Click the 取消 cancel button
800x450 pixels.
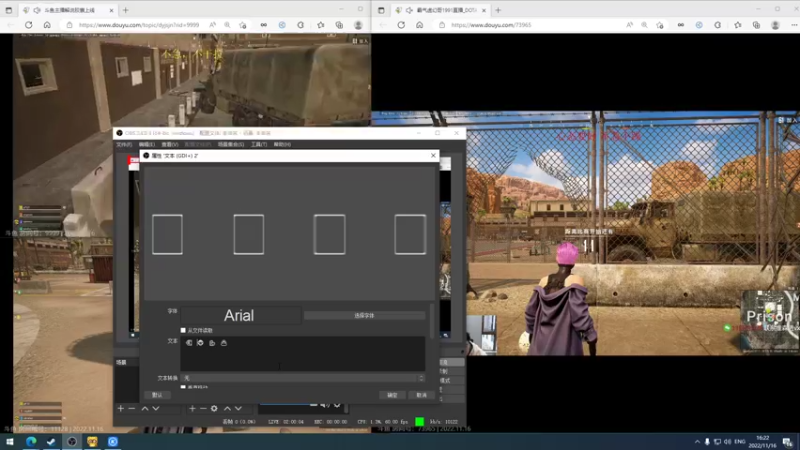[x=421, y=395]
